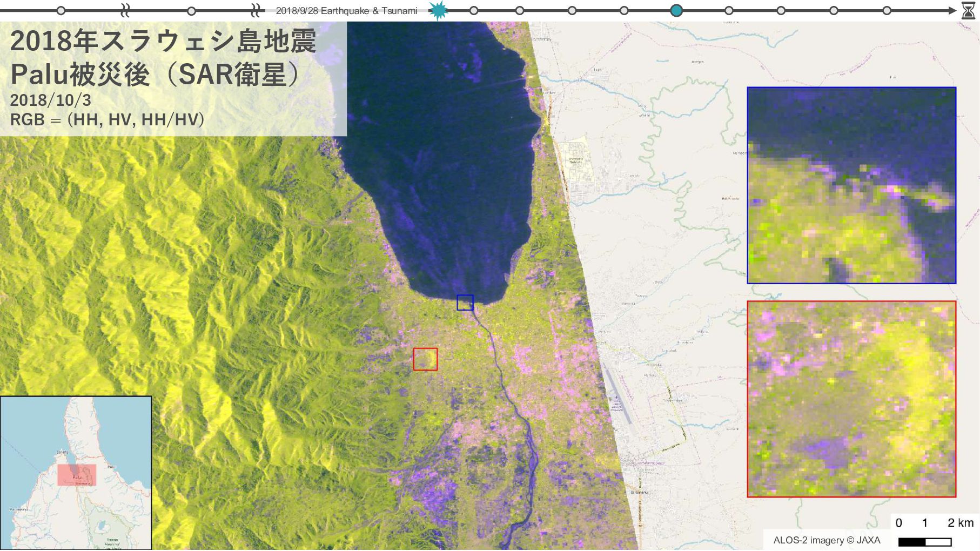980x551 pixels.
Task: Select the circle between the two break marks
Action: tap(191, 10)
